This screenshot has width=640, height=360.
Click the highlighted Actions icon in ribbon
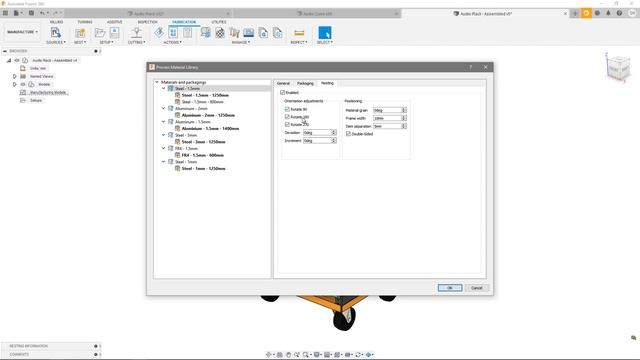pos(173,33)
